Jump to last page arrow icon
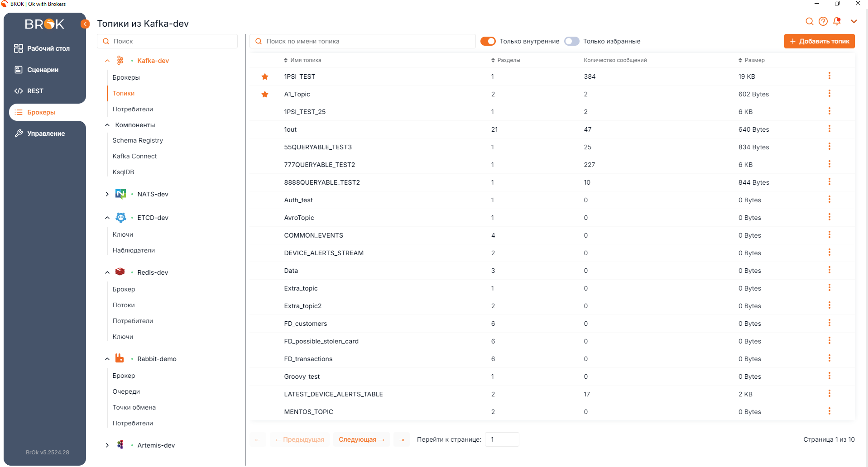 pos(402,439)
